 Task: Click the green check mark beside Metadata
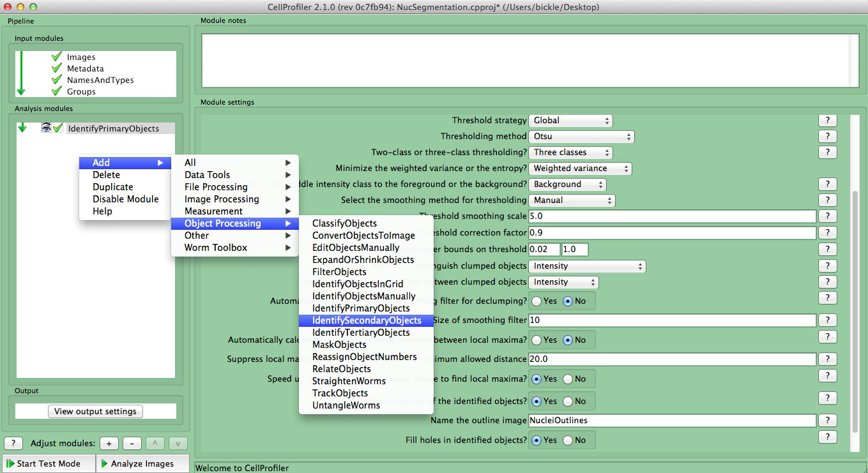57,68
